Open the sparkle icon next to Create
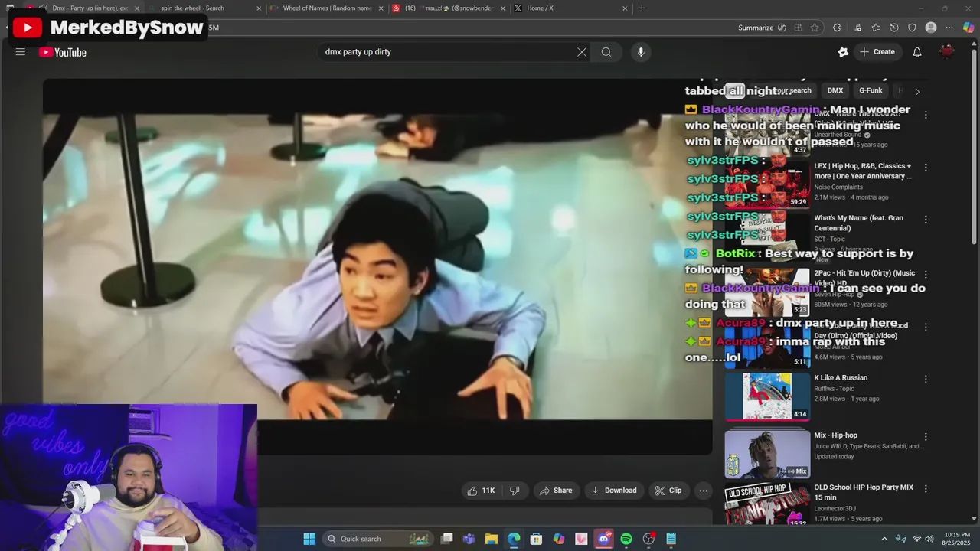 click(x=843, y=52)
